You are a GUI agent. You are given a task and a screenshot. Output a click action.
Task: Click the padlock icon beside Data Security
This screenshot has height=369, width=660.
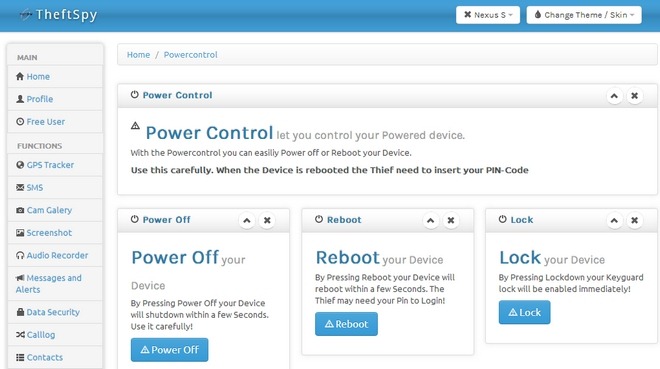tap(20, 312)
